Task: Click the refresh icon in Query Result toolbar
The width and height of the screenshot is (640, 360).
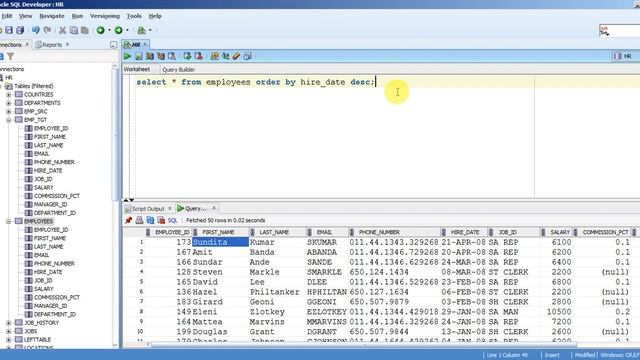Action: coord(150,220)
